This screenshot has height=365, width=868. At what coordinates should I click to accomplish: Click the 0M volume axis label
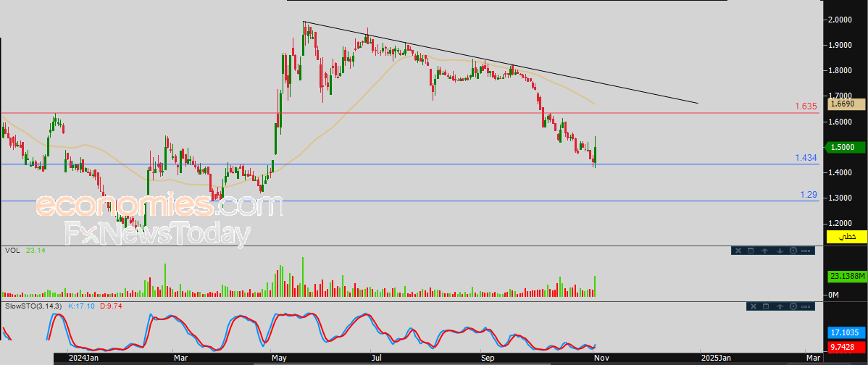coord(834,295)
